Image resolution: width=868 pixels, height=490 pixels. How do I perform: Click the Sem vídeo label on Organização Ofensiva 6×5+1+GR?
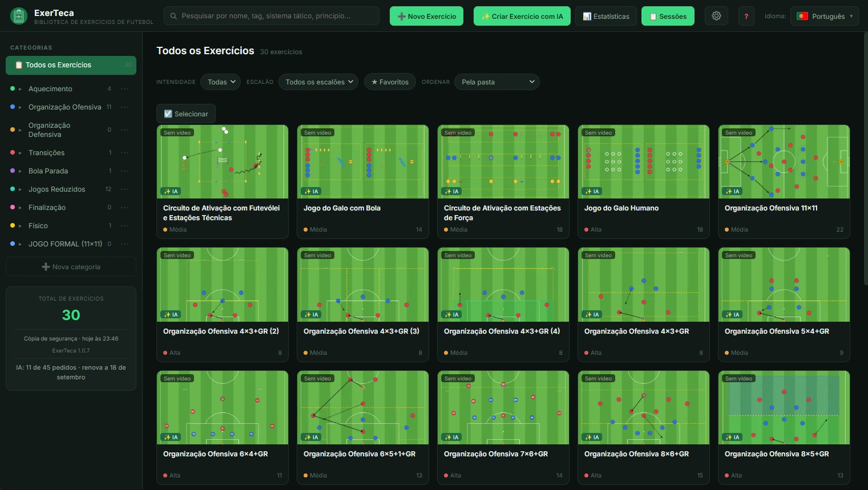click(x=317, y=379)
